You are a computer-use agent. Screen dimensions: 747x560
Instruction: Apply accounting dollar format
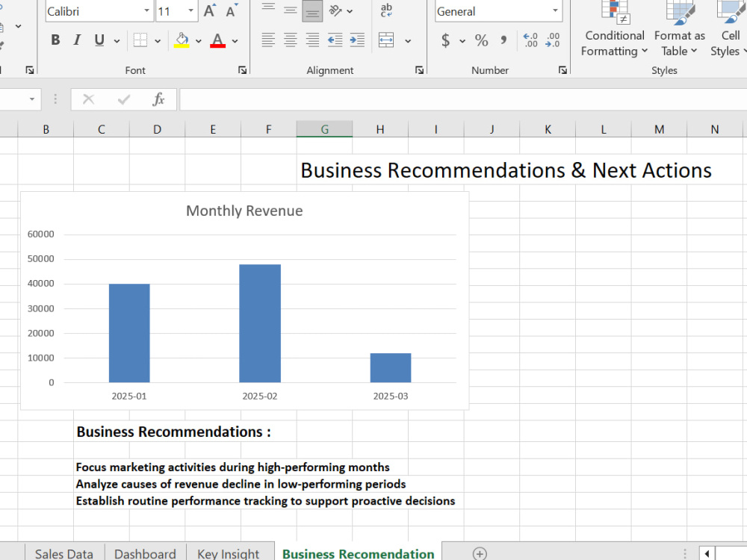tap(445, 40)
